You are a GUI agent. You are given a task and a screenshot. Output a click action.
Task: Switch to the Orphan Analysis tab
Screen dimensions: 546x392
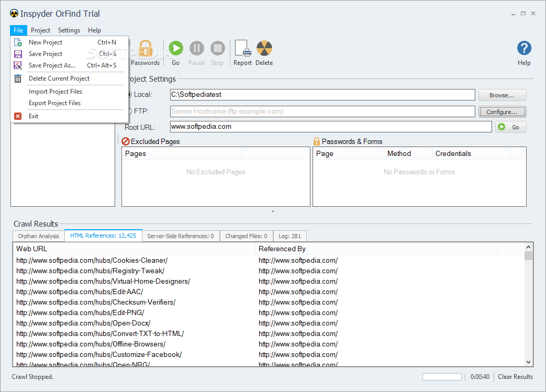38,236
